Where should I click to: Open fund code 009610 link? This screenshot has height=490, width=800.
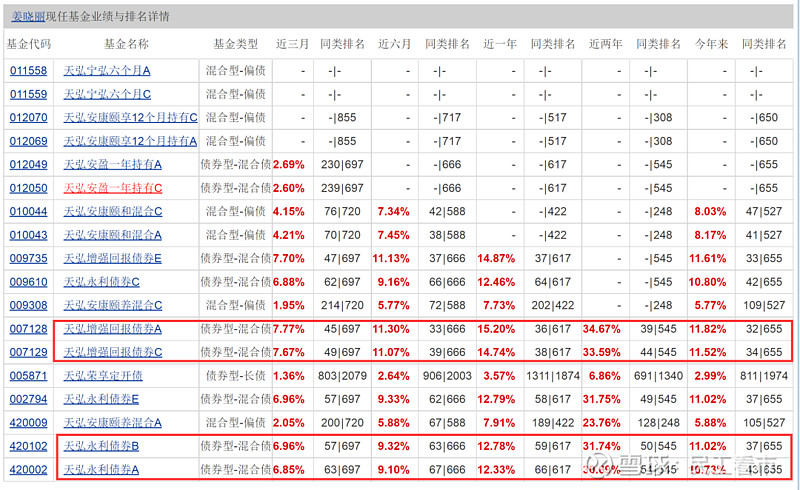(29, 282)
